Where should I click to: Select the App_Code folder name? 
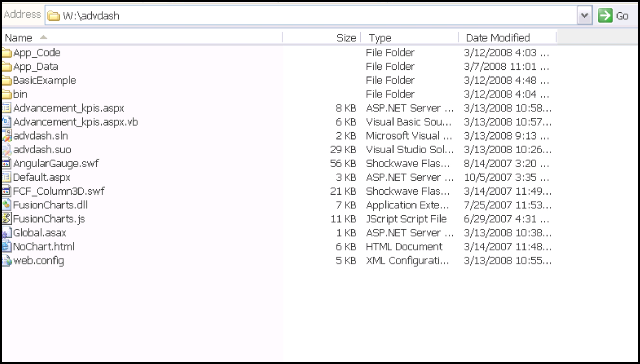(x=37, y=53)
